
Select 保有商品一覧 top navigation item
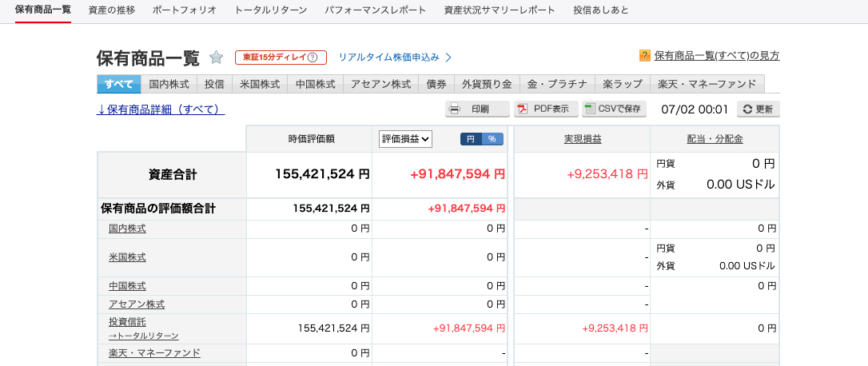click(43, 10)
